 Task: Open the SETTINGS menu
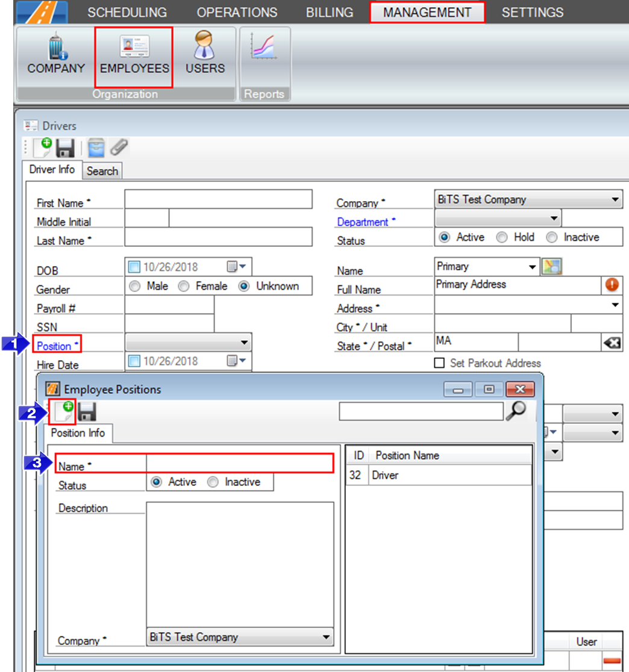pyautogui.click(x=533, y=13)
